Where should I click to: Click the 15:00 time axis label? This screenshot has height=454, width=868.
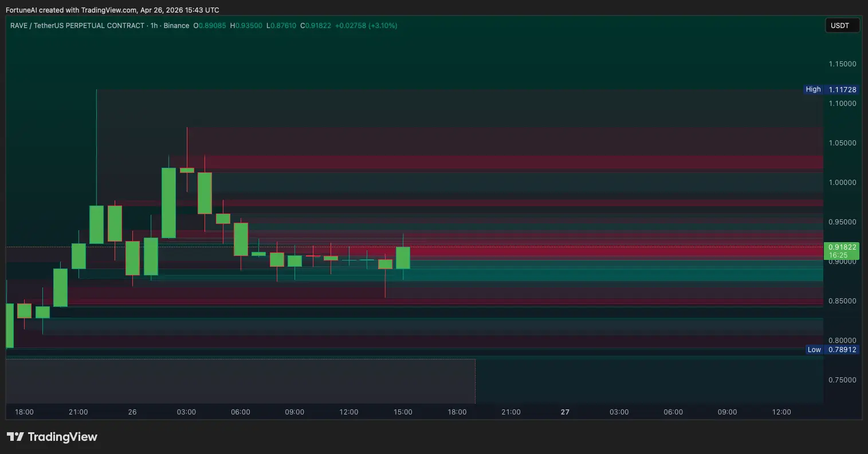click(x=403, y=412)
